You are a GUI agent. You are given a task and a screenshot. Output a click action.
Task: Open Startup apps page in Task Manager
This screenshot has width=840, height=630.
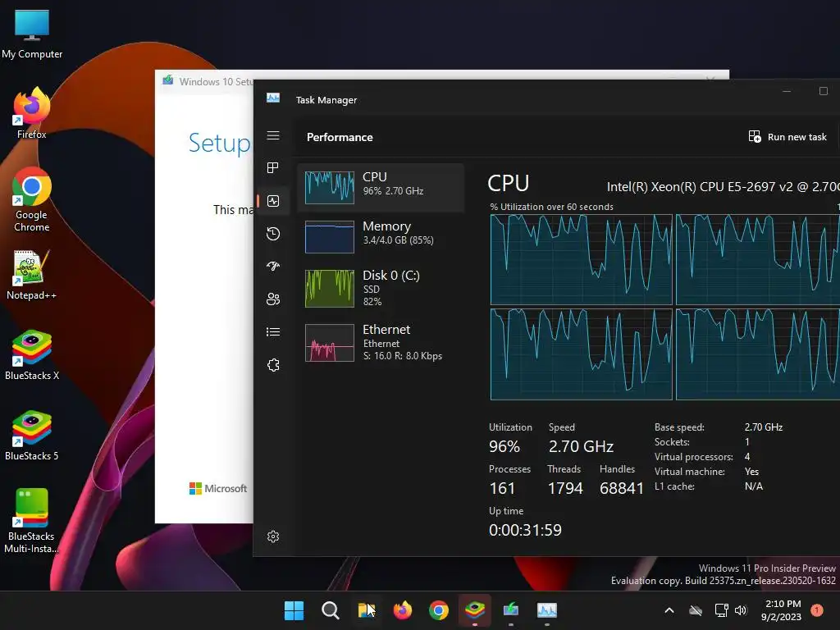[x=273, y=267]
